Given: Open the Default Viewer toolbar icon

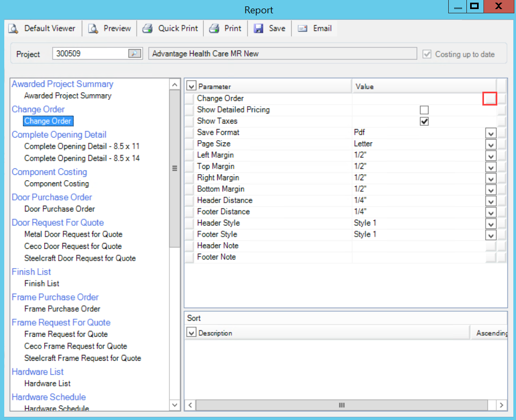Looking at the screenshot, I should 13,29.
